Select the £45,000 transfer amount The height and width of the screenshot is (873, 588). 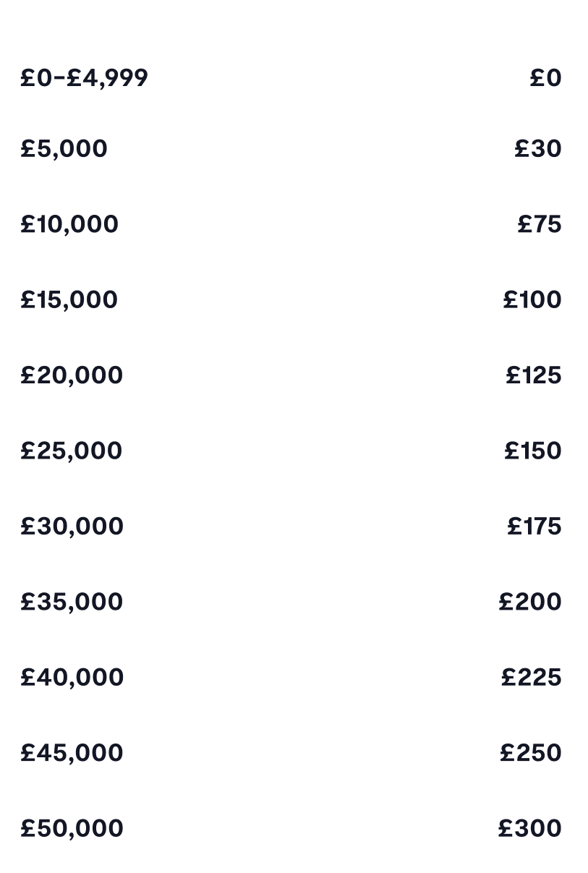point(72,753)
